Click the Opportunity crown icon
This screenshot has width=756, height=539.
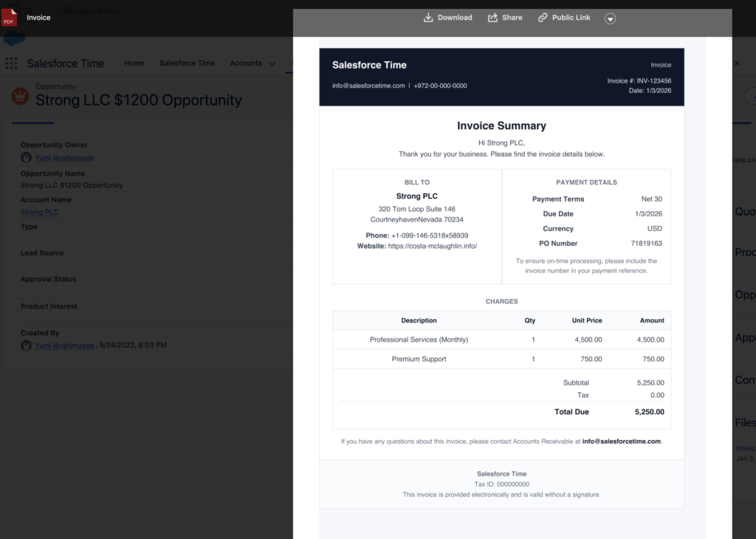pos(21,96)
